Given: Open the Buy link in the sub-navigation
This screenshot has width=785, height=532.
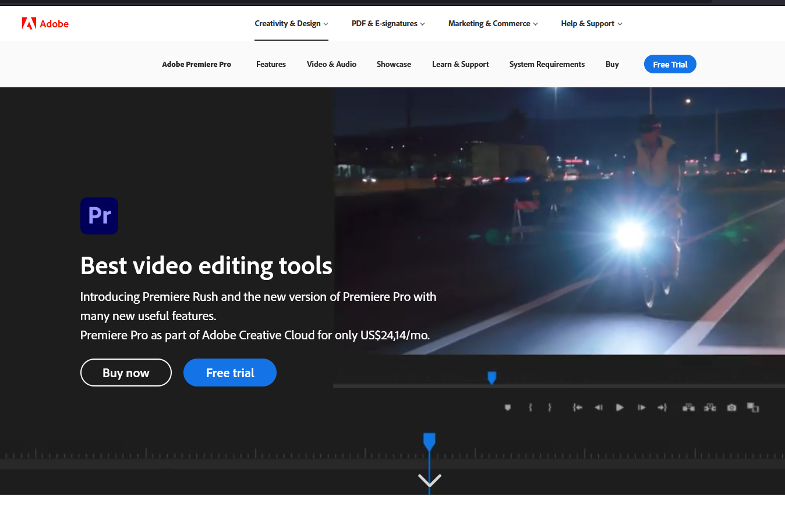Looking at the screenshot, I should pyautogui.click(x=612, y=65).
